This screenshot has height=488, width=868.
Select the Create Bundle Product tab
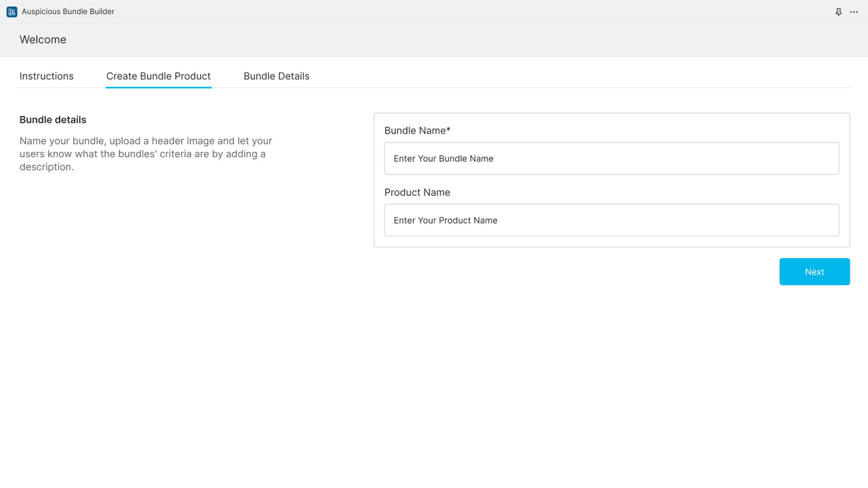[x=158, y=76]
